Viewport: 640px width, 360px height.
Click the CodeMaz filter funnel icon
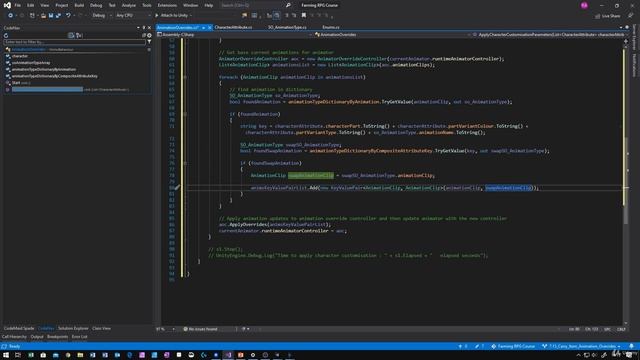tap(149, 42)
